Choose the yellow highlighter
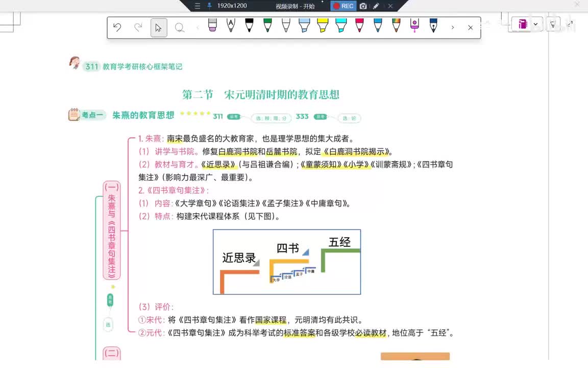588x368 pixels. (x=323, y=25)
